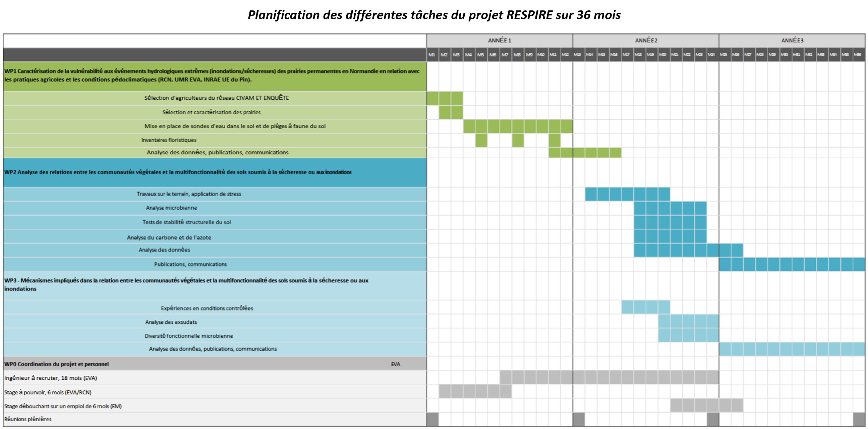Select WP1 row Analyse des données, publications, communications
This screenshot has height=429, width=868.
pos(215,152)
